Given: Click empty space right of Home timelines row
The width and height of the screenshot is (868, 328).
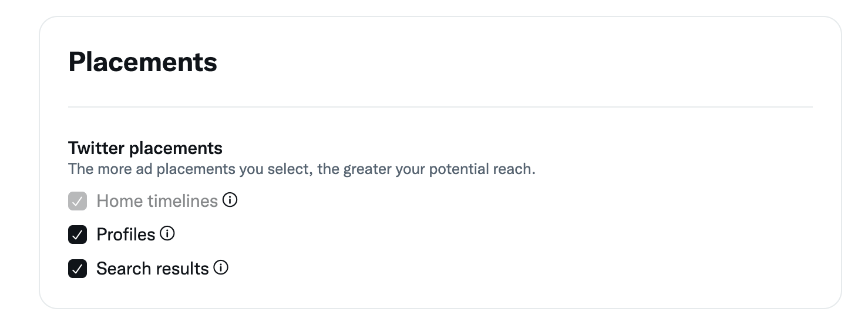Looking at the screenshot, I should [x=470, y=201].
